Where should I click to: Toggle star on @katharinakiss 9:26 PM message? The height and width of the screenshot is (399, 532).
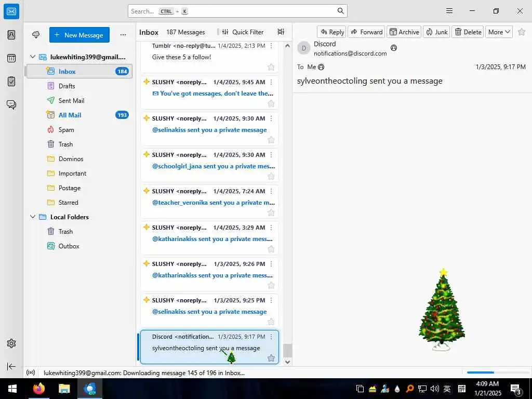[271, 285]
